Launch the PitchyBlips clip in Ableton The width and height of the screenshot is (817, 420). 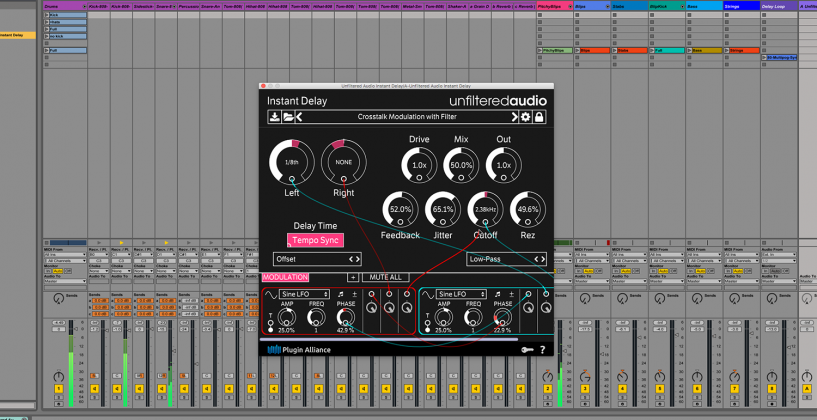tap(540, 51)
